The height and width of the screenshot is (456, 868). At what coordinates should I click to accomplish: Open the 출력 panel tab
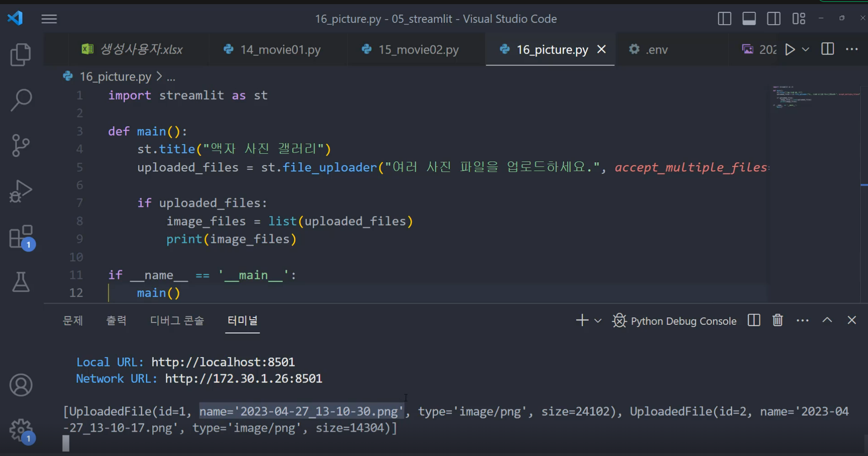(116, 321)
